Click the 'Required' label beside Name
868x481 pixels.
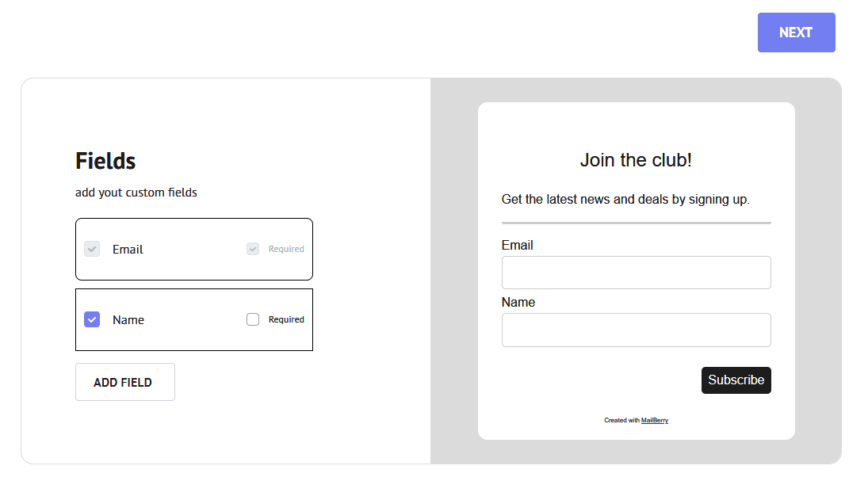[286, 319]
